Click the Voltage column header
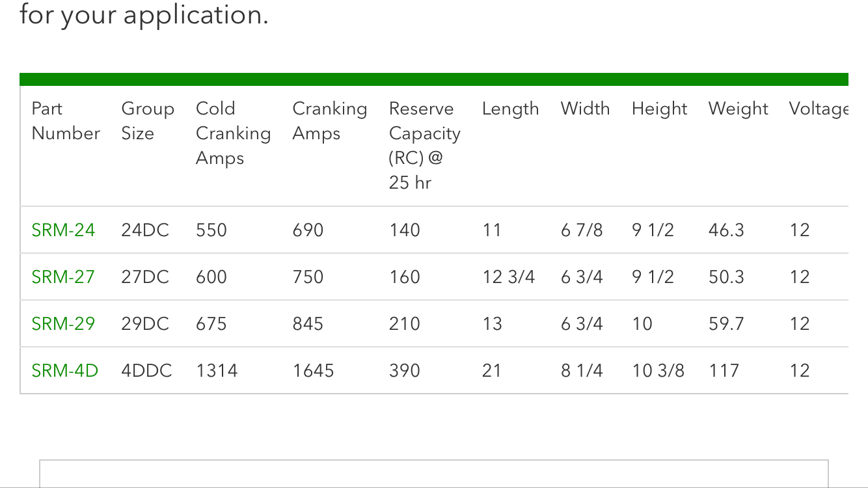The height and width of the screenshot is (488, 868). pyautogui.click(x=819, y=109)
